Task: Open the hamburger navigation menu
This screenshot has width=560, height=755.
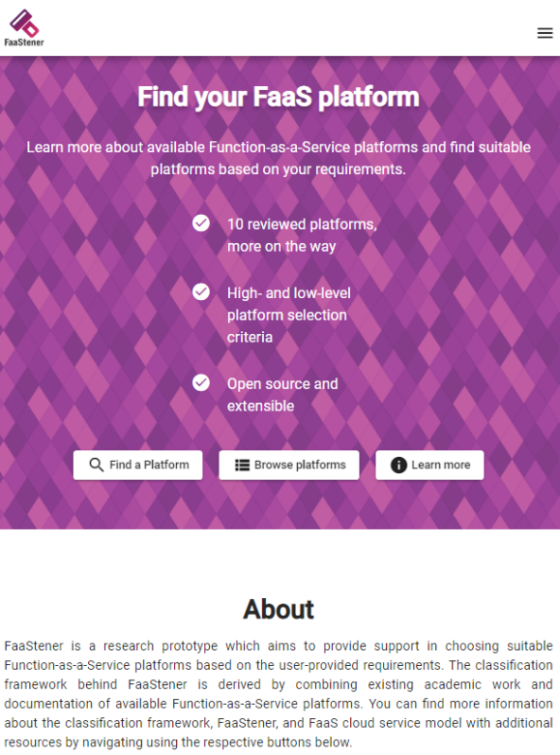Action: point(545,33)
